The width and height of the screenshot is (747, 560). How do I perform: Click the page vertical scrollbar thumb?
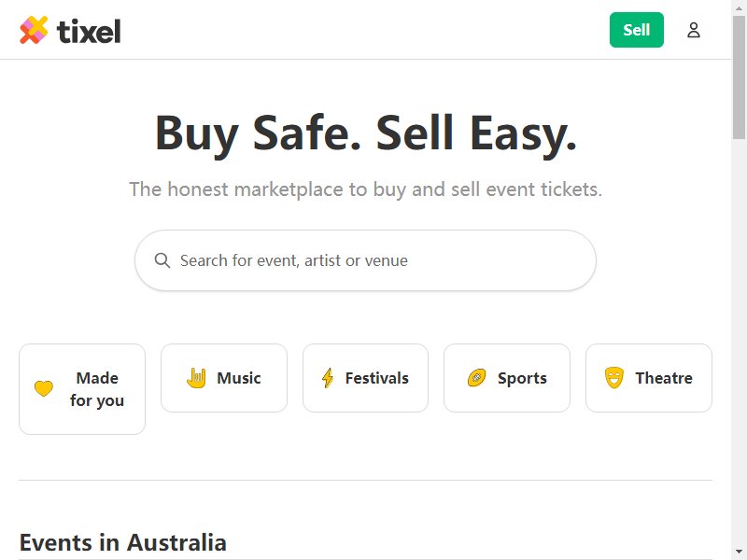pos(739,77)
